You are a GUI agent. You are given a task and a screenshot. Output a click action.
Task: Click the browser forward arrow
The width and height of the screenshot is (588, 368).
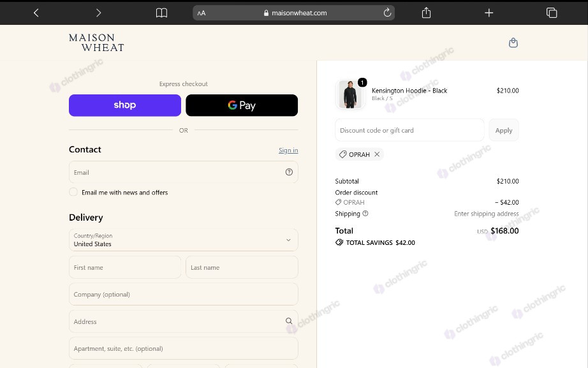pos(98,13)
